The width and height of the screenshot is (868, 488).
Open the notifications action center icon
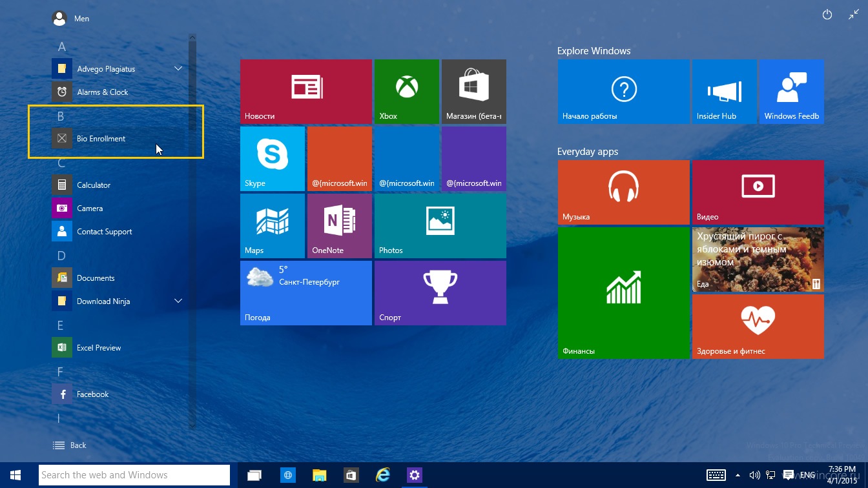click(788, 475)
